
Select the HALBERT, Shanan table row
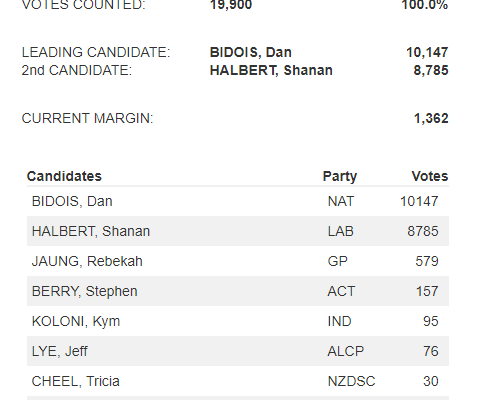point(238,231)
